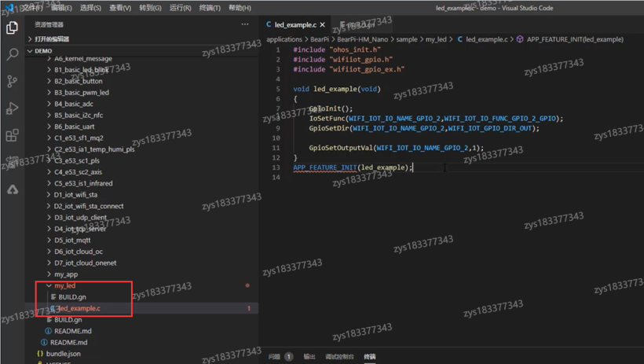Open the Search view in activity bar
This screenshot has width=644, height=364.
tap(12, 54)
